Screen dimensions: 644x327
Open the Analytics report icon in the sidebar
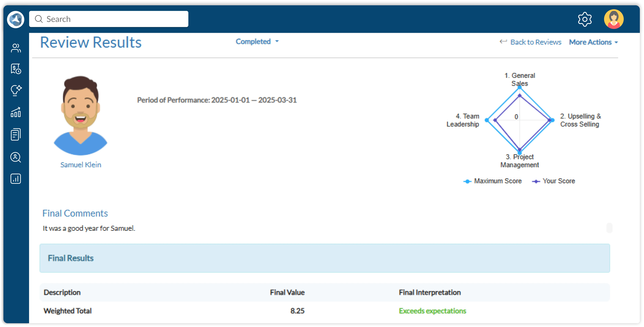point(15,179)
